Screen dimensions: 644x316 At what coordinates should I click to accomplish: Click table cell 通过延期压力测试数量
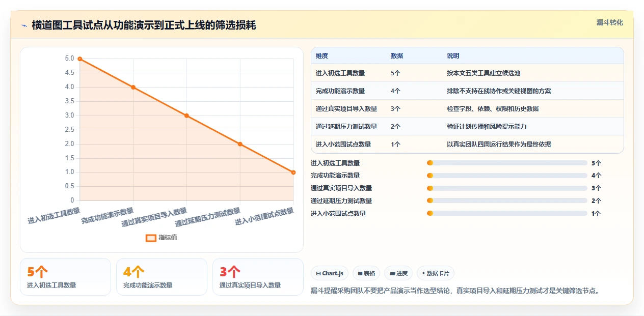tap(346, 127)
